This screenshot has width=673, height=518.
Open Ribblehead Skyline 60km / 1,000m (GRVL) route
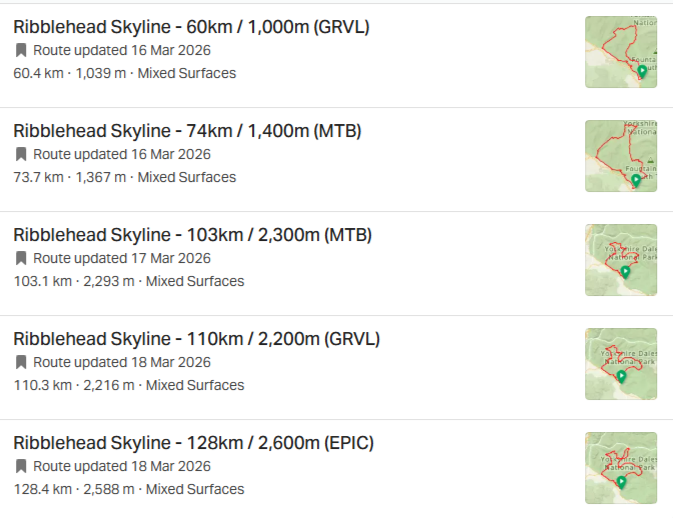click(x=191, y=27)
